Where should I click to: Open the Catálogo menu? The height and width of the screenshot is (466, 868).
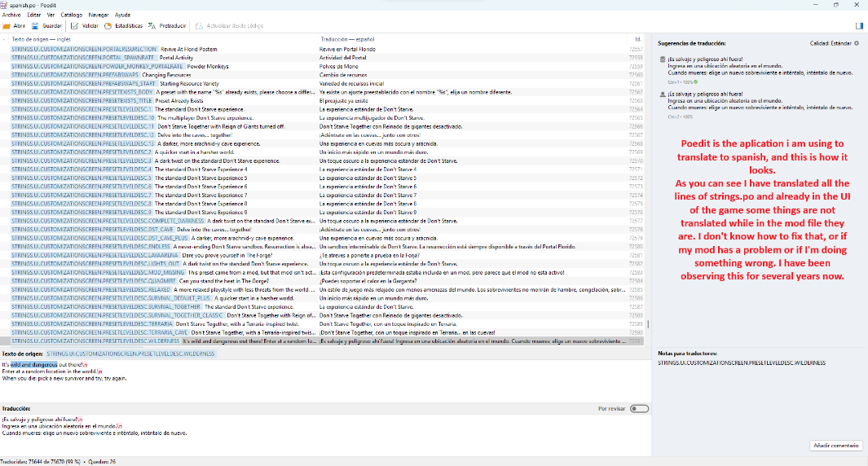tap(72, 15)
